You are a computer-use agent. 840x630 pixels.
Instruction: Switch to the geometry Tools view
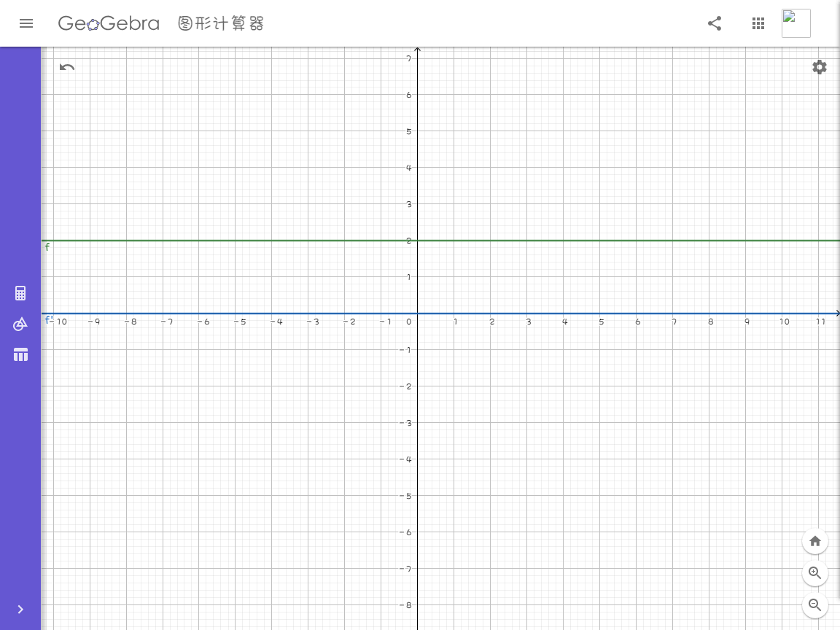20,324
